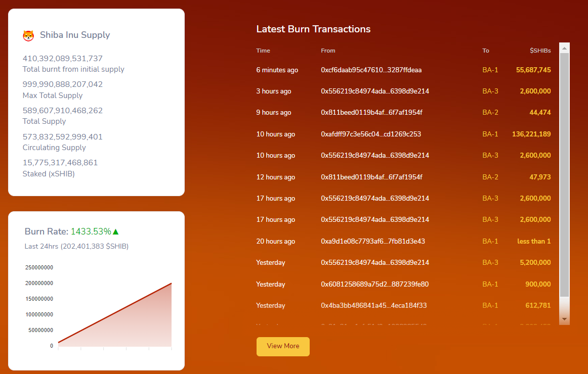Click the Staked (xSHIB) label
This screenshot has width=588, height=374.
point(49,174)
